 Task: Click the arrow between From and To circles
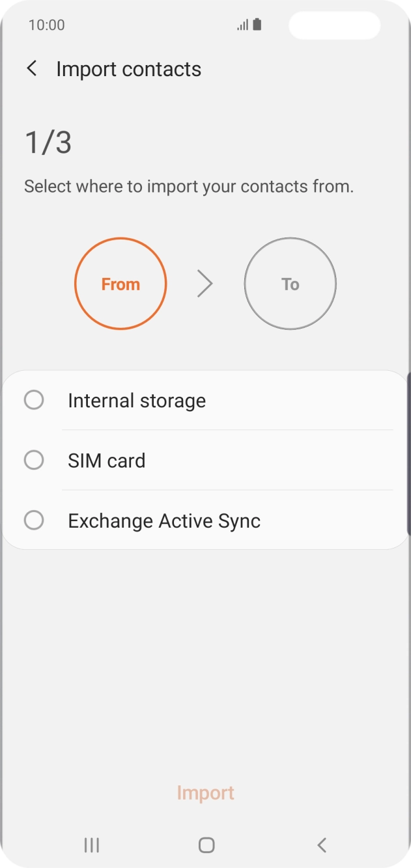pyautogui.click(x=205, y=284)
